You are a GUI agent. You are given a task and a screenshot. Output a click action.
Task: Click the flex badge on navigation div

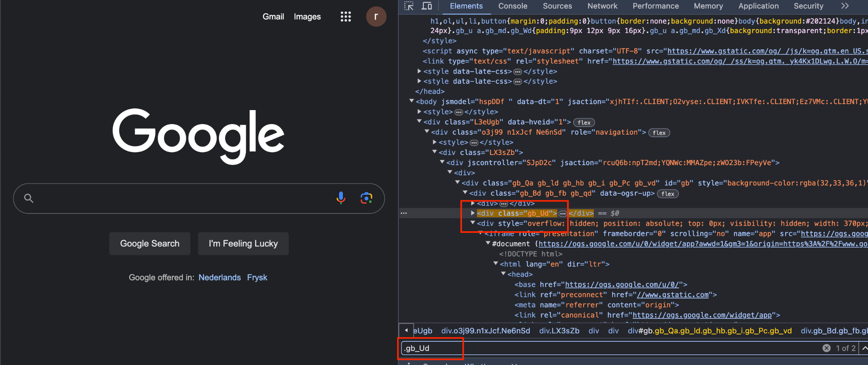pos(659,133)
